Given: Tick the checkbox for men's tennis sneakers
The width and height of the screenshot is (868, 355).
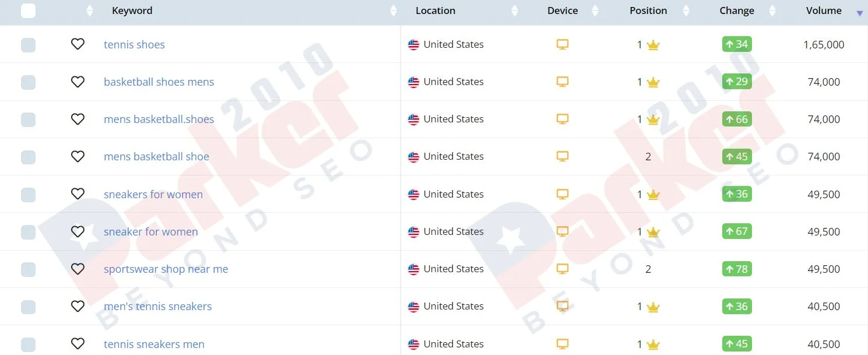Looking at the screenshot, I should [x=28, y=307].
